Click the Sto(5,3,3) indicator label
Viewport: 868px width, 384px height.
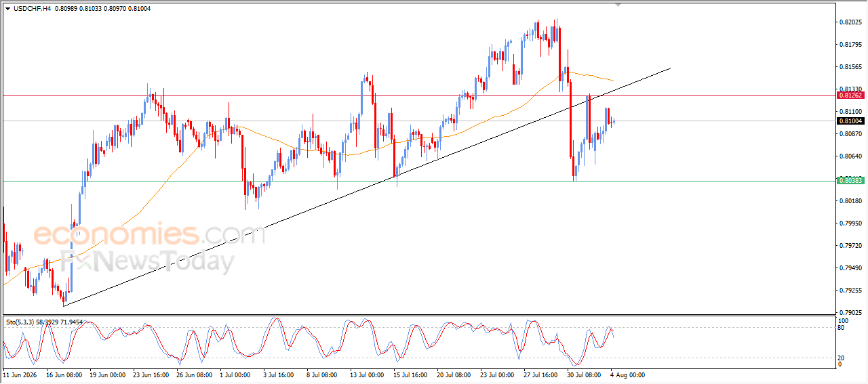tap(20, 322)
